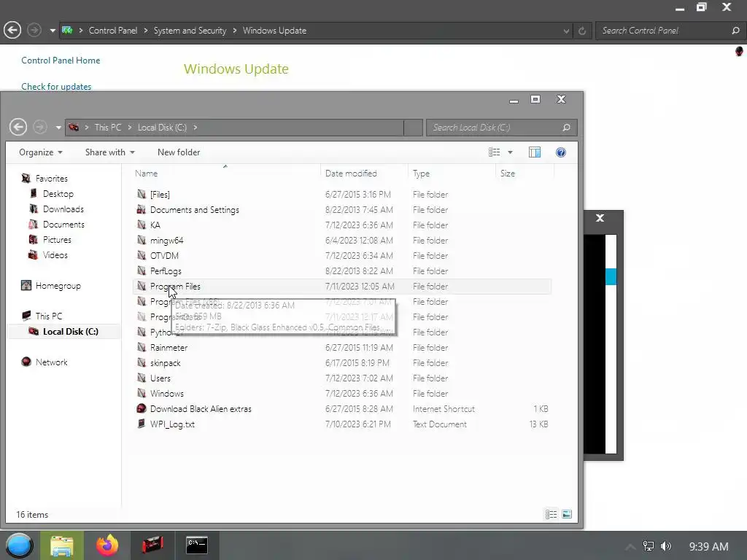Viewport: 747px width, 560px height.
Task: Expand arrow after Local Disk (C:) breadcrumb
Action: pyautogui.click(x=196, y=127)
